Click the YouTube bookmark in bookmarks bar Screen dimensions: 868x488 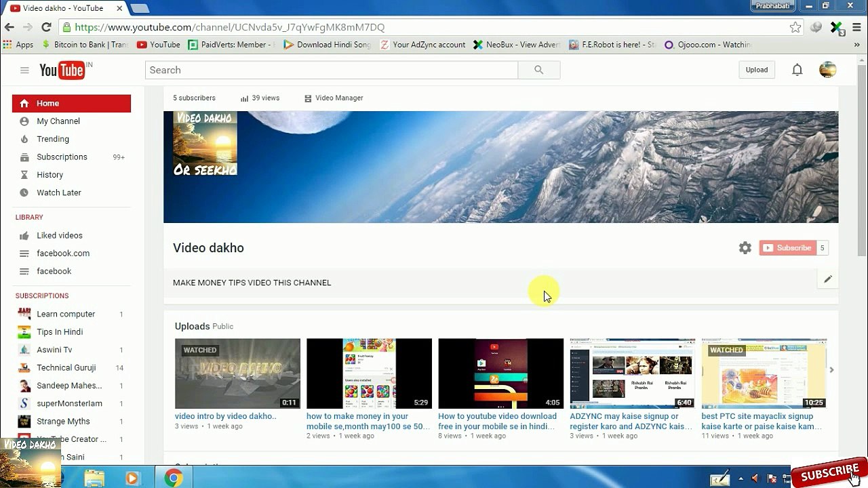(159, 45)
